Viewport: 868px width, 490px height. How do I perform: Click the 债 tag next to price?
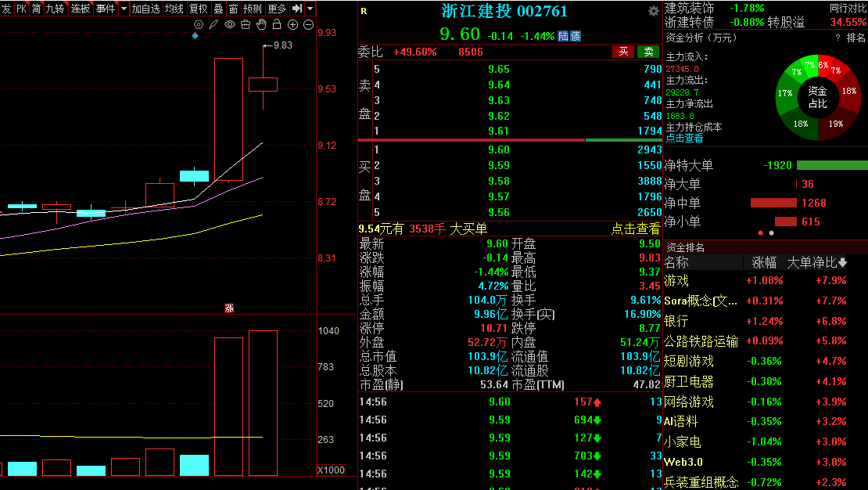pos(576,37)
